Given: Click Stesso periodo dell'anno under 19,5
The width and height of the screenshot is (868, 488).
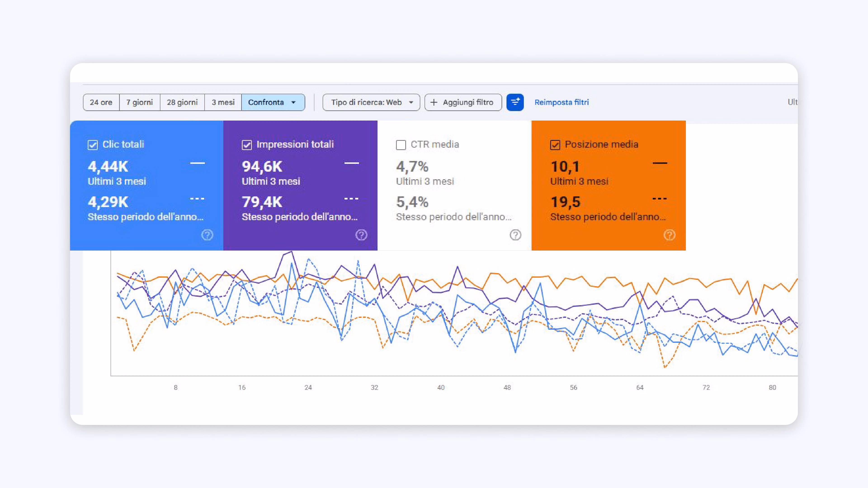Looking at the screenshot, I should 608,217.
